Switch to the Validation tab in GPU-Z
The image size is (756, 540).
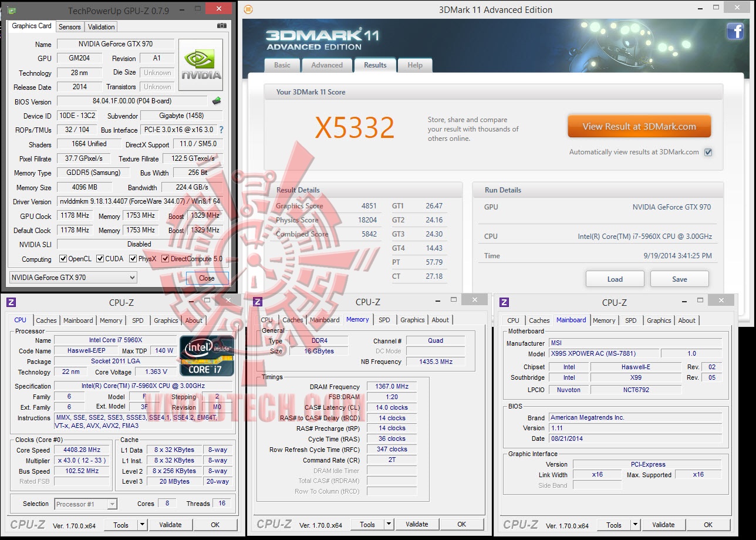[102, 27]
